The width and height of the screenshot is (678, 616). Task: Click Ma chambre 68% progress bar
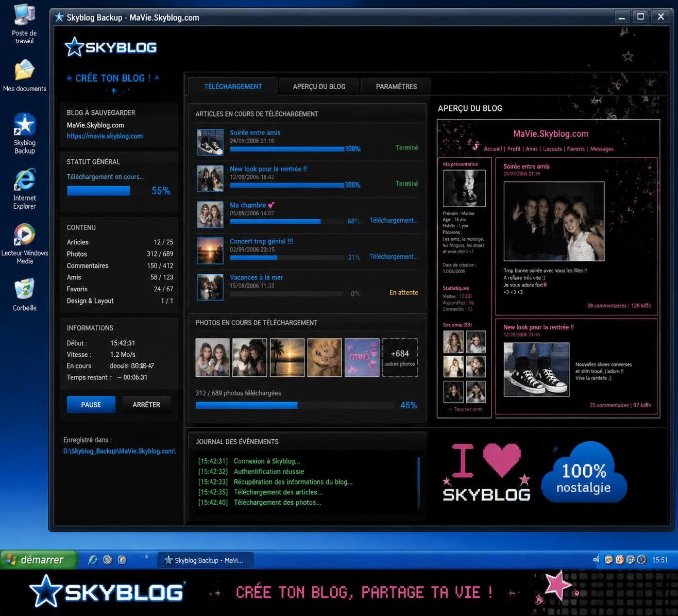point(286,222)
